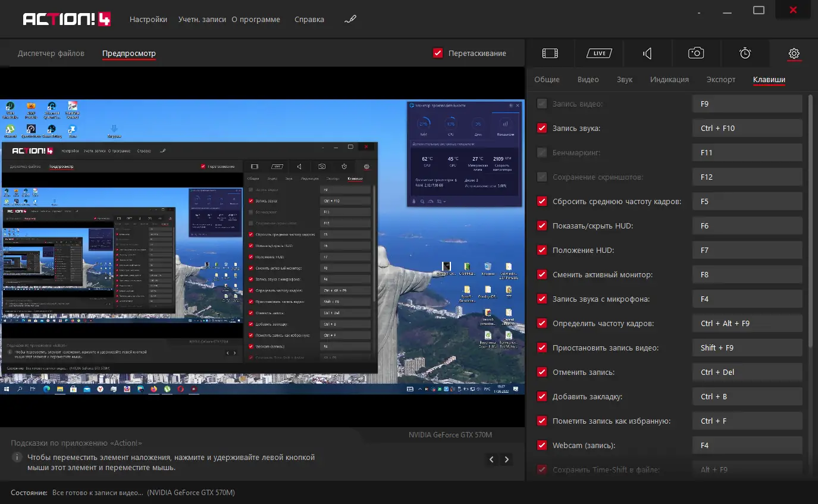
Task: Open the LIVE streaming mode icon
Action: (x=599, y=54)
